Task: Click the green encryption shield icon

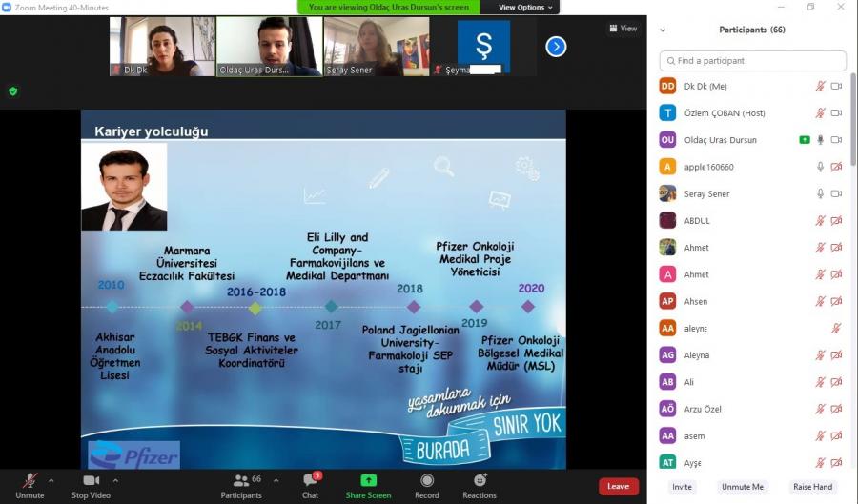Action: pyautogui.click(x=13, y=91)
